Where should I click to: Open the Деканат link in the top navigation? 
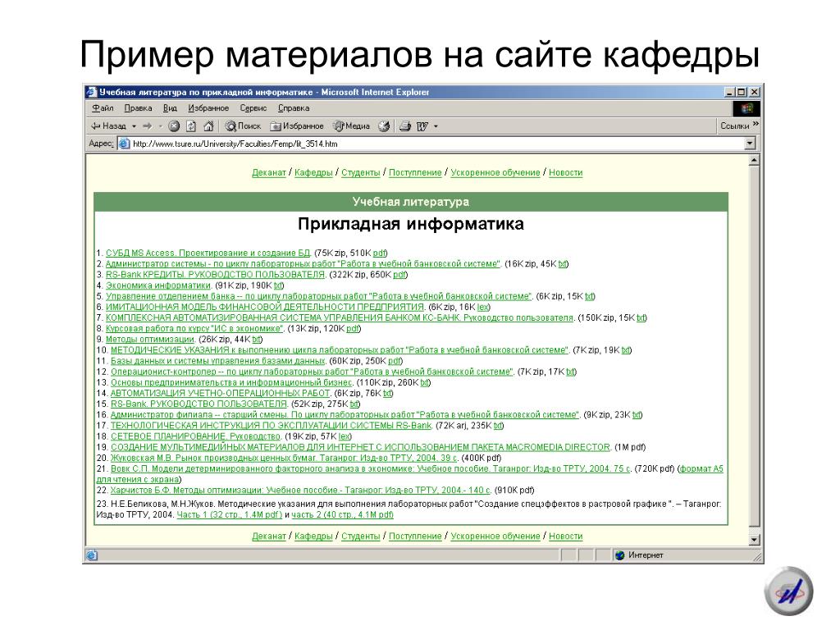(x=269, y=172)
